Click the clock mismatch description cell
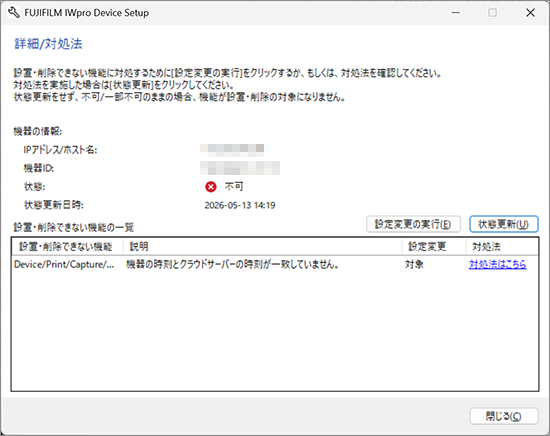Screen dimensions: 550x436 click(x=233, y=264)
